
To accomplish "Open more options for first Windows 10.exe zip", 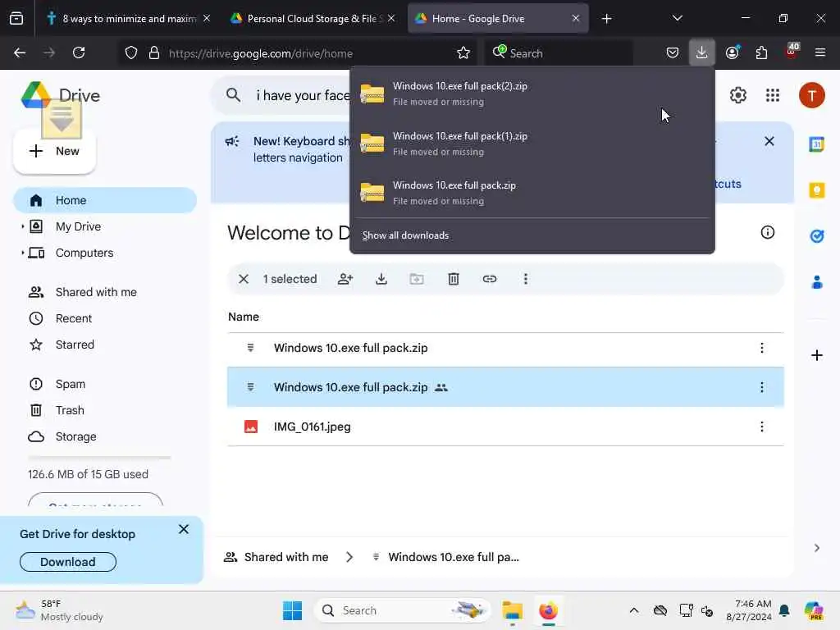I will [x=761, y=348].
